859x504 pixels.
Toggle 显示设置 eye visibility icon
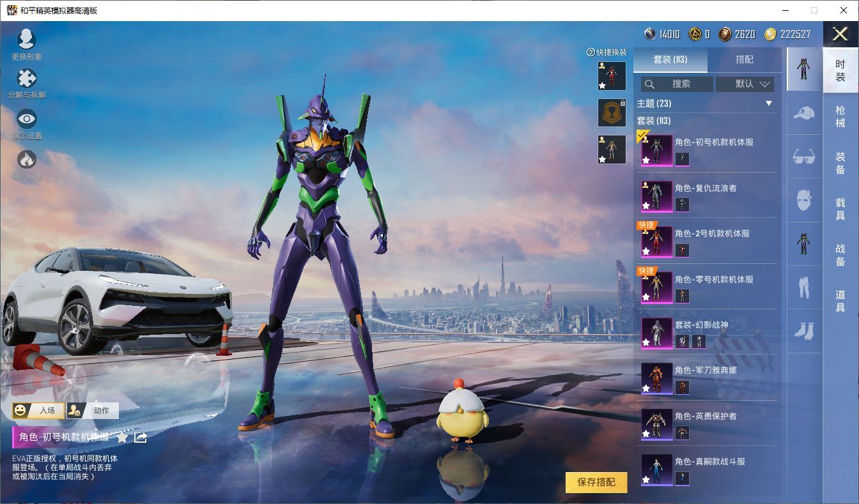(x=26, y=119)
